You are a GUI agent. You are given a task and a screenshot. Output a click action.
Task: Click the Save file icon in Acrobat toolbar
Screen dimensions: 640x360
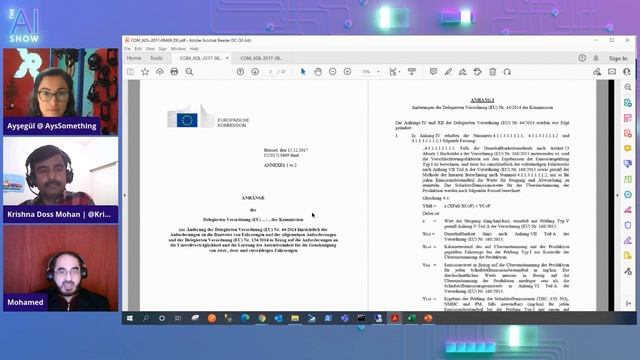[131, 72]
